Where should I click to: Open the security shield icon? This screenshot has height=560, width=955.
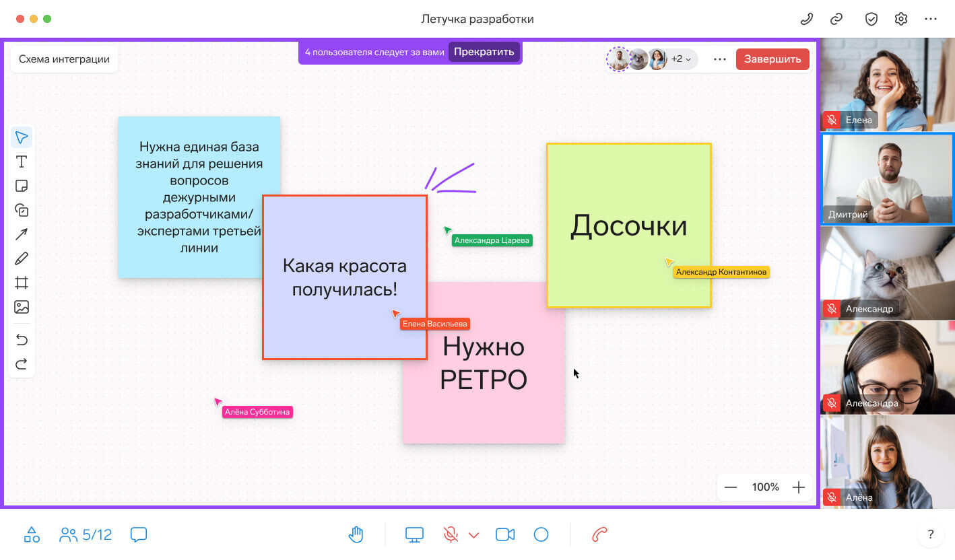tap(871, 19)
